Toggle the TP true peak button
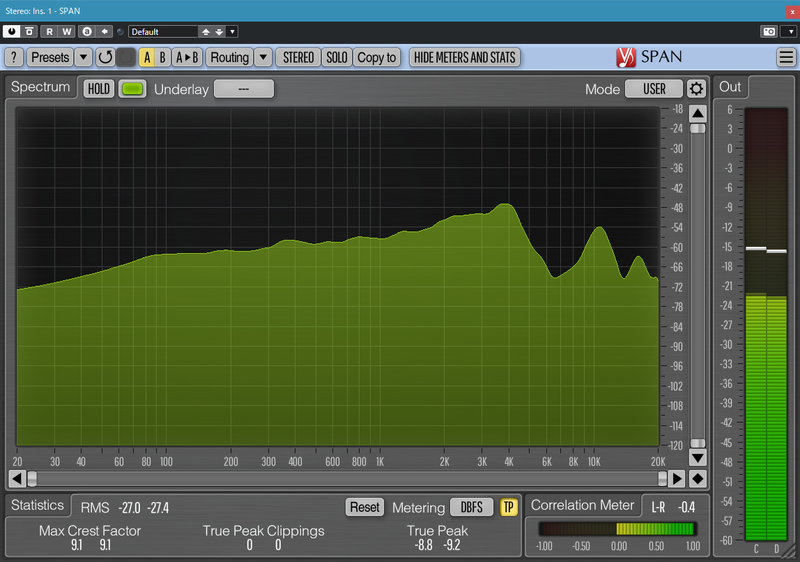This screenshot has height=562, width=800. (x=508, y=507)
